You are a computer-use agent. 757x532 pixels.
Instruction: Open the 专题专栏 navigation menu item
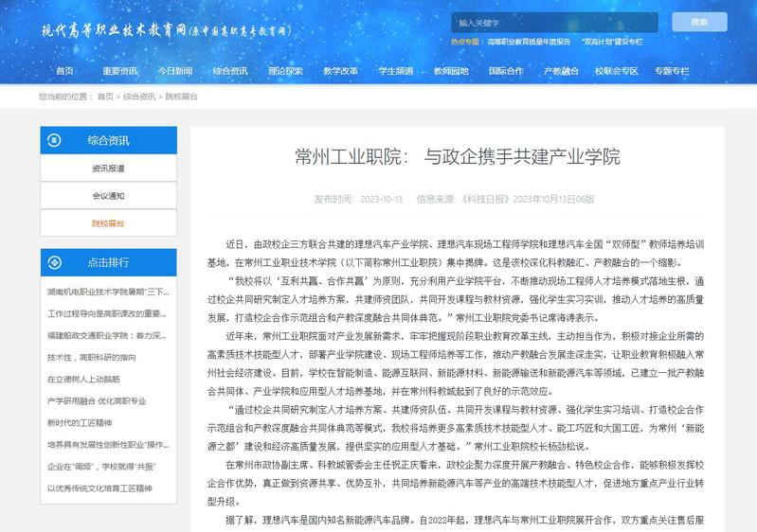(671, 71)
